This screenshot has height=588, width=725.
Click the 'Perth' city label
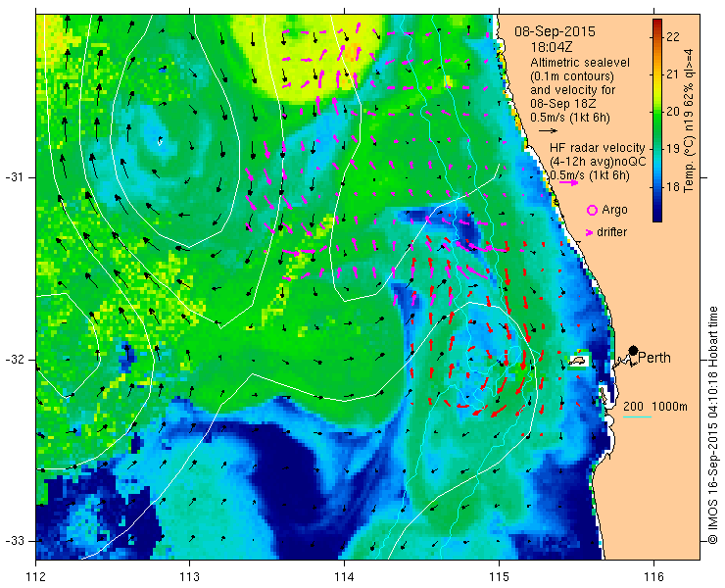click(x=654, y=358)
